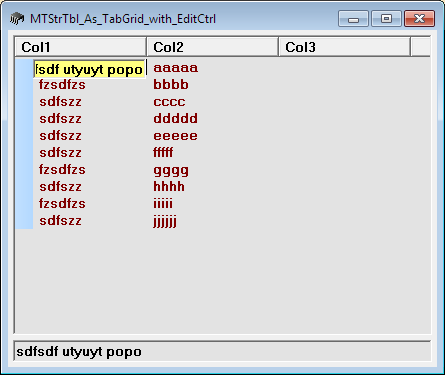The height and width of the screenshot is (375, 445).
Task: Click 'sdfszz' in the fffff row
Action: [60, 153]
